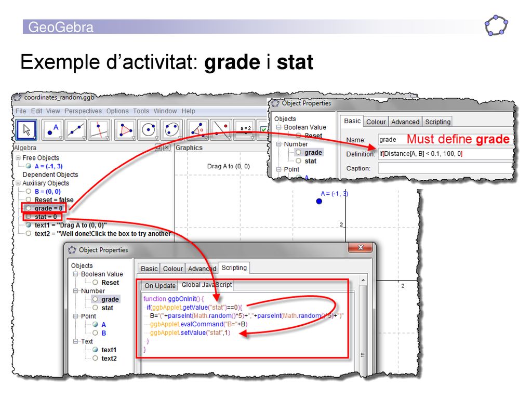Switch to Colour tab in lower Object Properties

point(172,269)
